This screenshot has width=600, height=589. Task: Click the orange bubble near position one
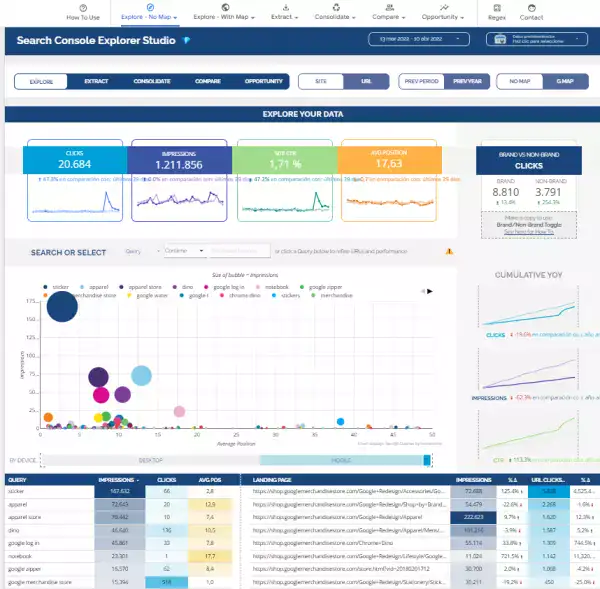tap(48, 417)
